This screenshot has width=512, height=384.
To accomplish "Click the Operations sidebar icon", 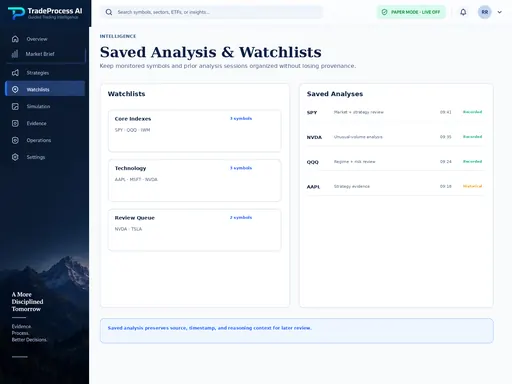I will 15,140.
